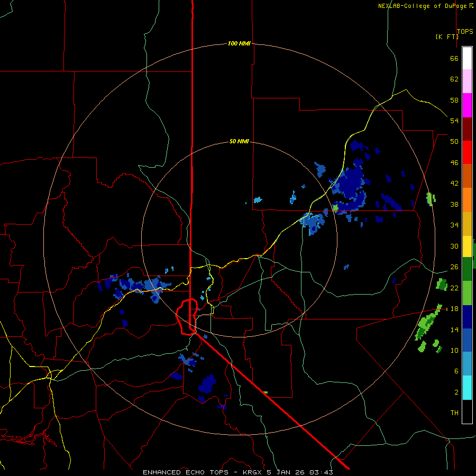Click the KRGX radar site identifier
This screenshot has height=476, width=476.
tap(253, 472)
